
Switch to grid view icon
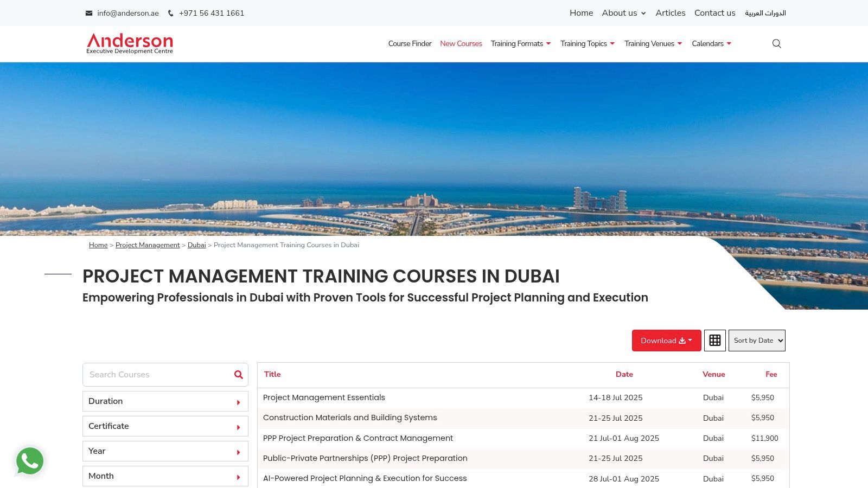pyautogui.click(x=714, y=341)
